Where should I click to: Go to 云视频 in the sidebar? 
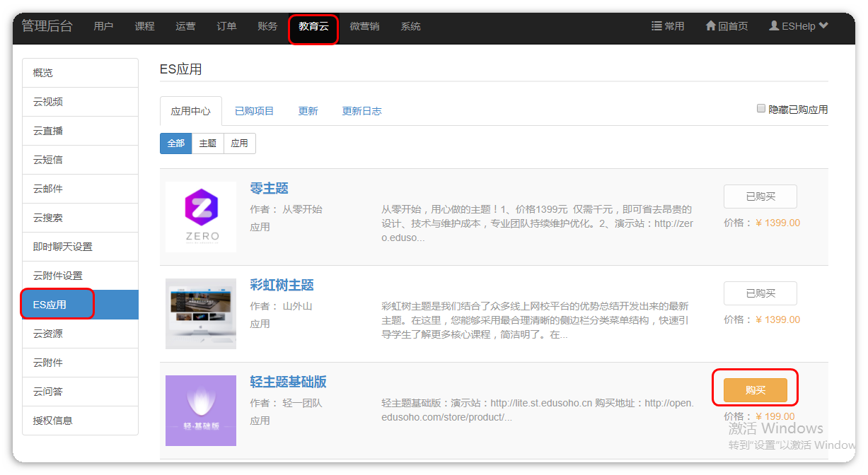click(48, 102)
